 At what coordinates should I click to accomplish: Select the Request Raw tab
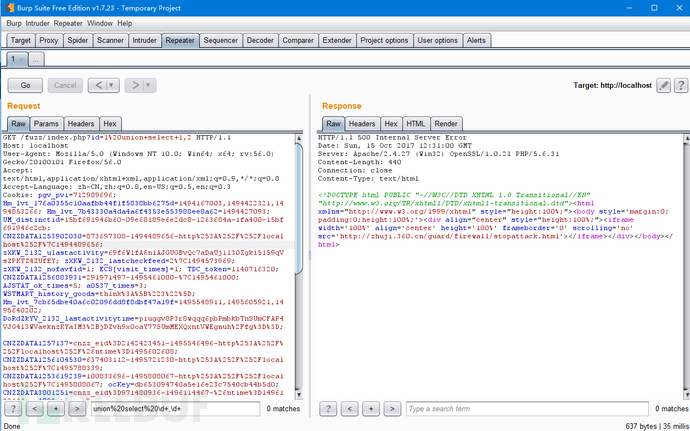18,124
